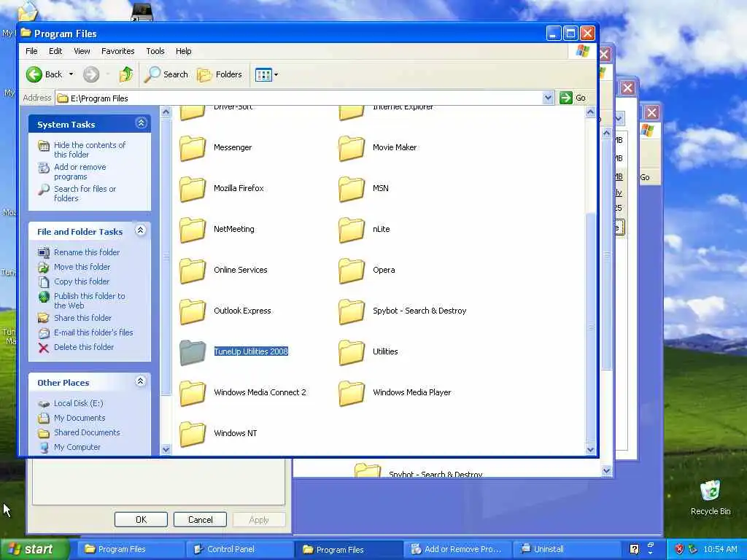The width and height of the screenshot is (747, 560).
Task: Select the MSN folder icon
Action: (352, 189)
